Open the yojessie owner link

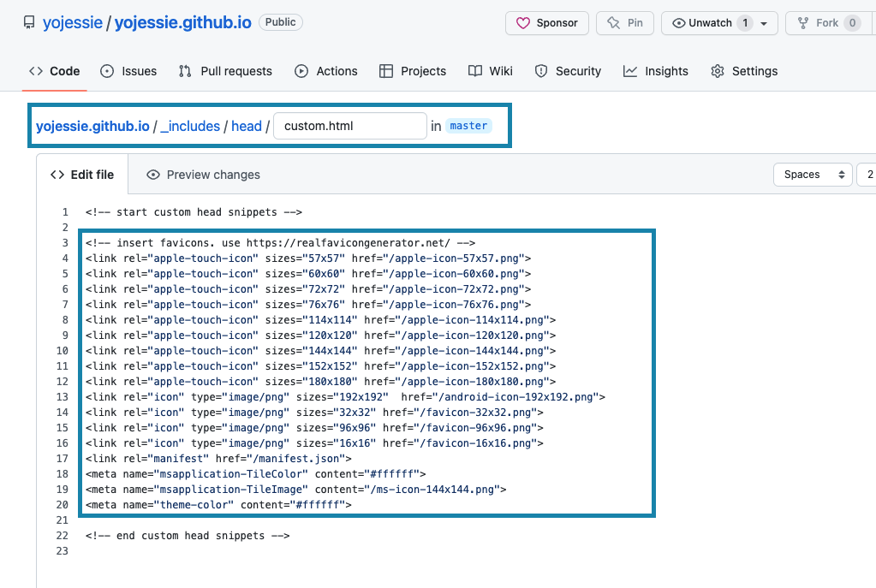point(73,23)
